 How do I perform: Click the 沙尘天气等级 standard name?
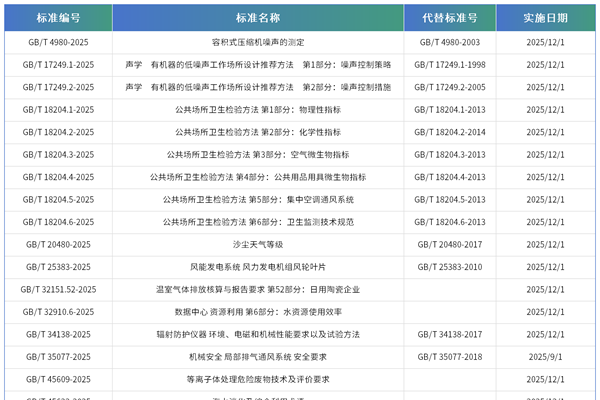[258, 245]
